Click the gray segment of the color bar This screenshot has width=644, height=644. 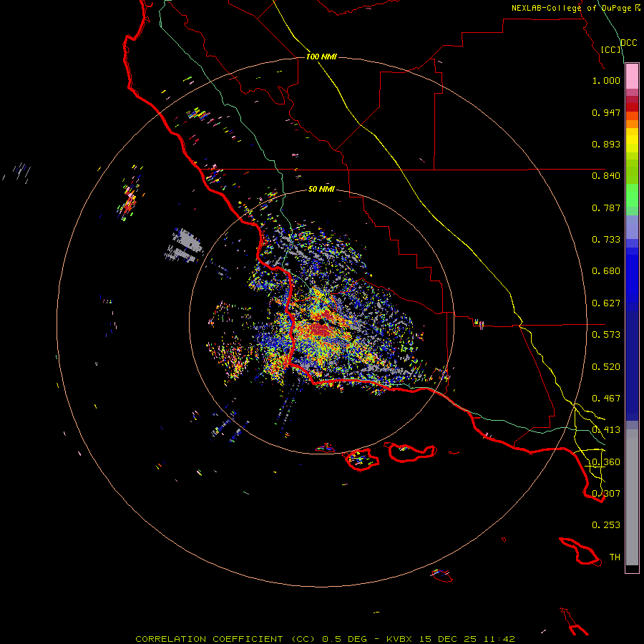pyautogui.click(x=632, y=497)
